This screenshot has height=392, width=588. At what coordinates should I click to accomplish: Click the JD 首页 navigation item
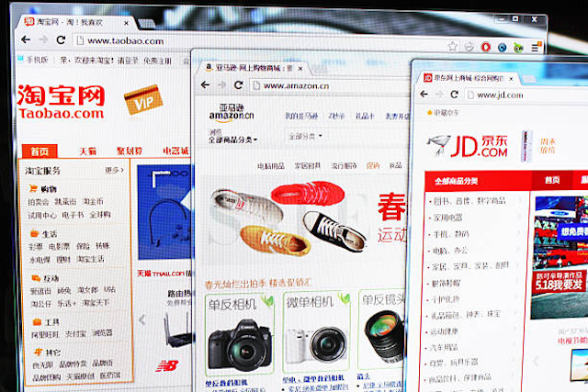tap(551, 180)
